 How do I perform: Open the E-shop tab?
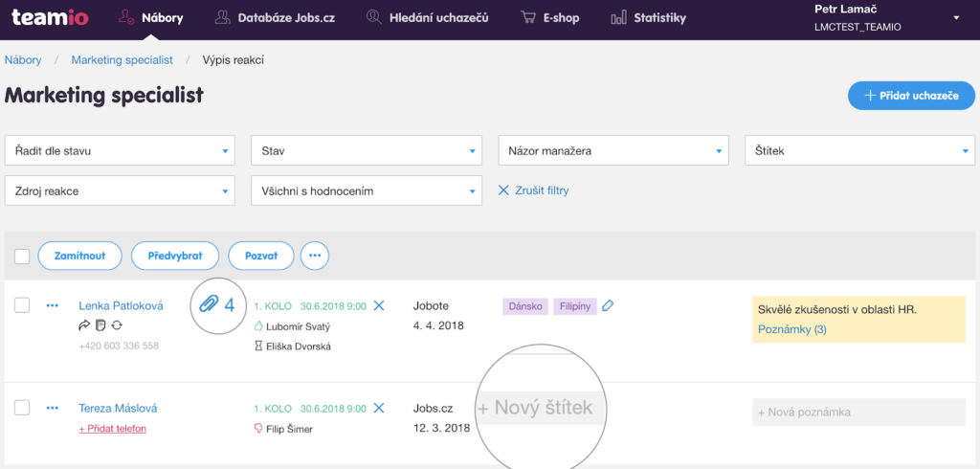click(550, 17)
